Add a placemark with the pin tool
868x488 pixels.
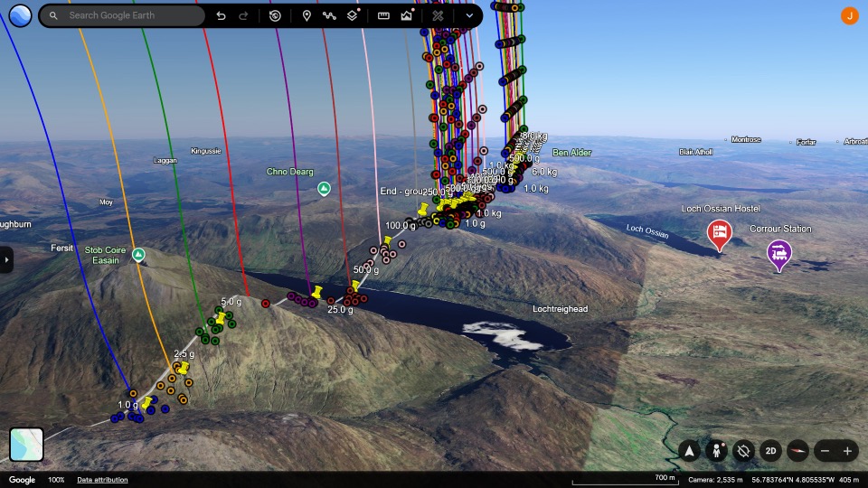307,15
